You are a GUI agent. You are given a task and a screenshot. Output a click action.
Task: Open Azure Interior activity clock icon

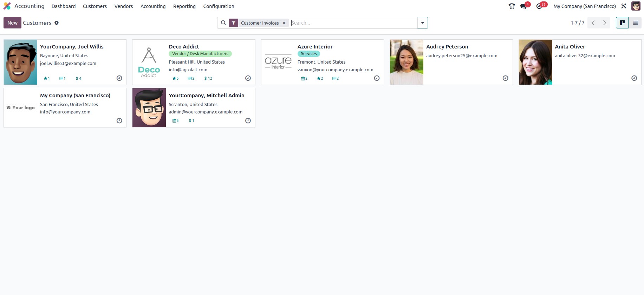pos(377,78)
